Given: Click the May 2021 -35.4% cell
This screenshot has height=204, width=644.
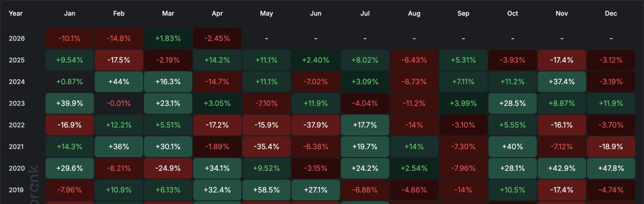Looking at the screenshot, I should coord(266,146).
